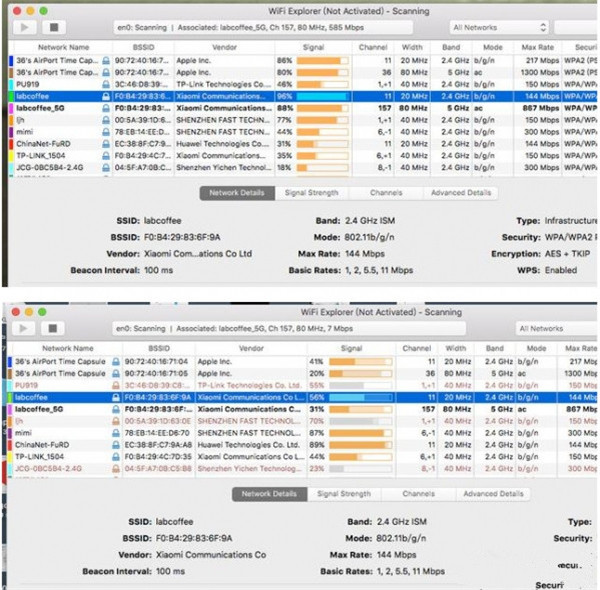Screen dimensions: 600x590
Task: Select labcoffee_5G network in upper window
Action: (x=302, y=108)
